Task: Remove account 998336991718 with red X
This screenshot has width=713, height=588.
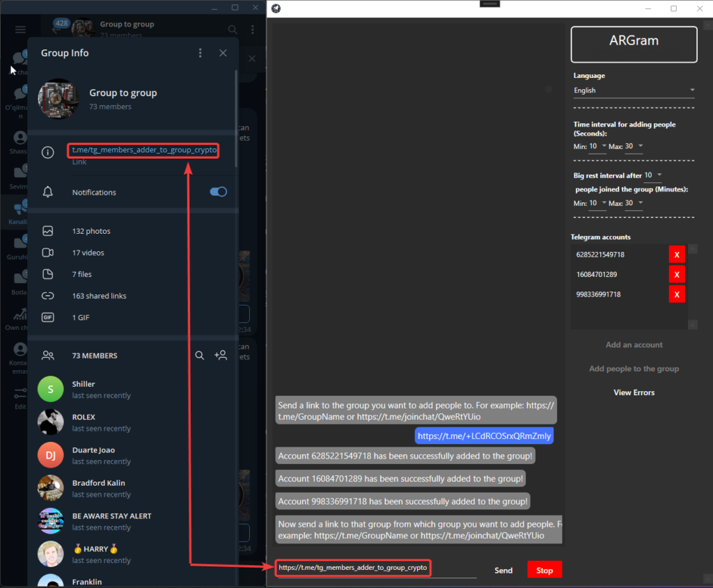Action: [x=676, y=294]
